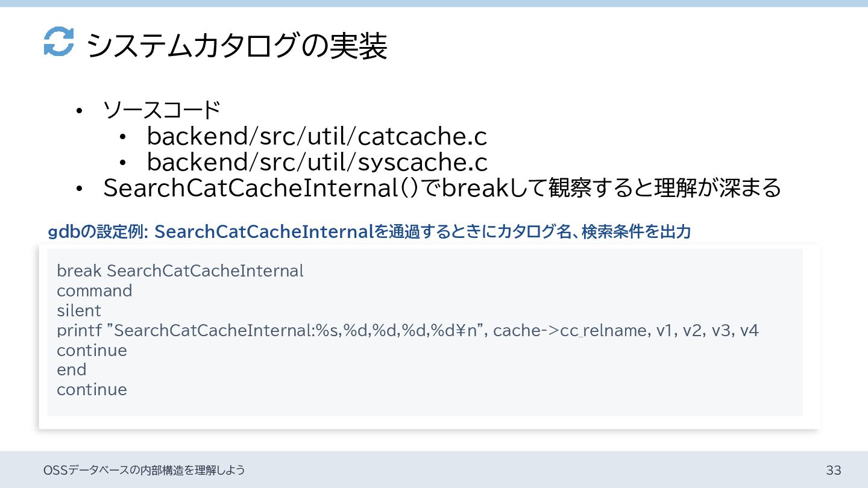
Task: Click the blue refresh arrows icon
Action: [x=58, y=42]
